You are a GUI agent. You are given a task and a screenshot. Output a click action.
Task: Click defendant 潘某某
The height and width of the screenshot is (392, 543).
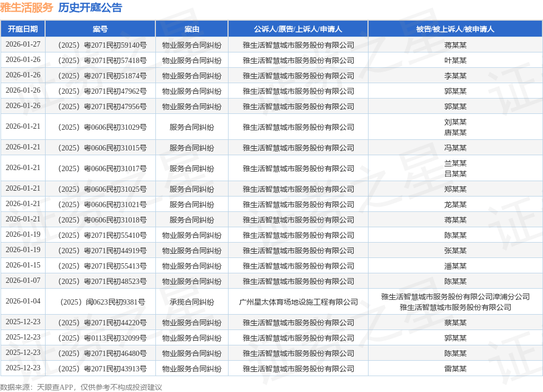coord(456,266)
